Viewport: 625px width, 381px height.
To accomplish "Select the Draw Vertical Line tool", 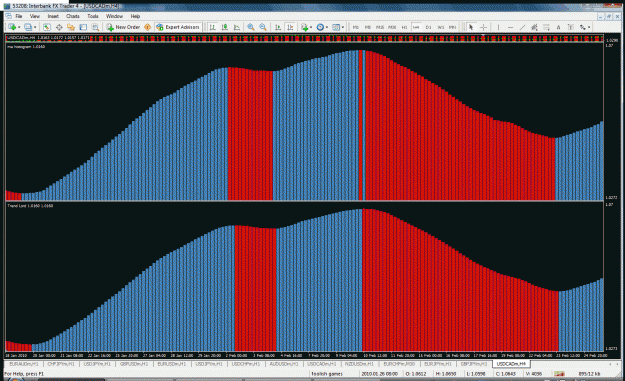I will click(x=498, y=27).
